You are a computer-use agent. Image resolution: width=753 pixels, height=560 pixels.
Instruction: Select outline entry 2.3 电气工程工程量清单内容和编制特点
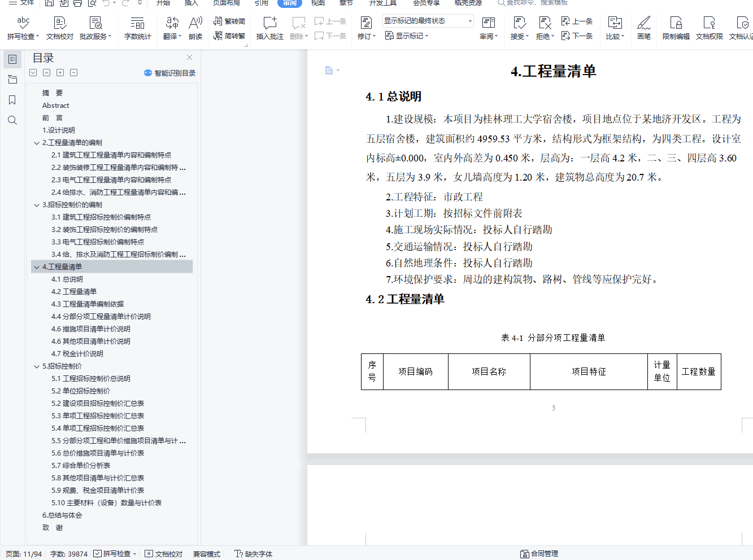(111, 180)
